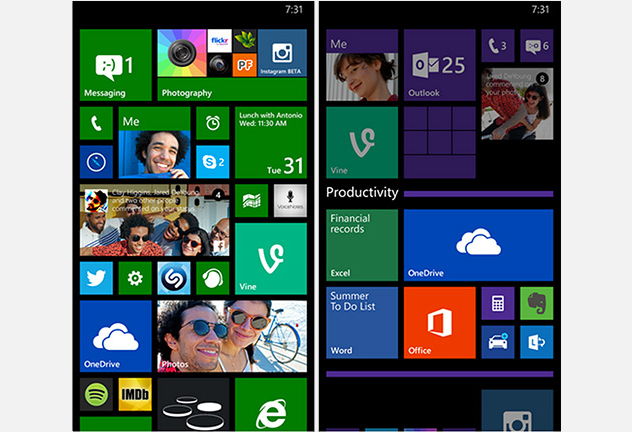
Task: Open the orange PF app tile
Action: 245,65
